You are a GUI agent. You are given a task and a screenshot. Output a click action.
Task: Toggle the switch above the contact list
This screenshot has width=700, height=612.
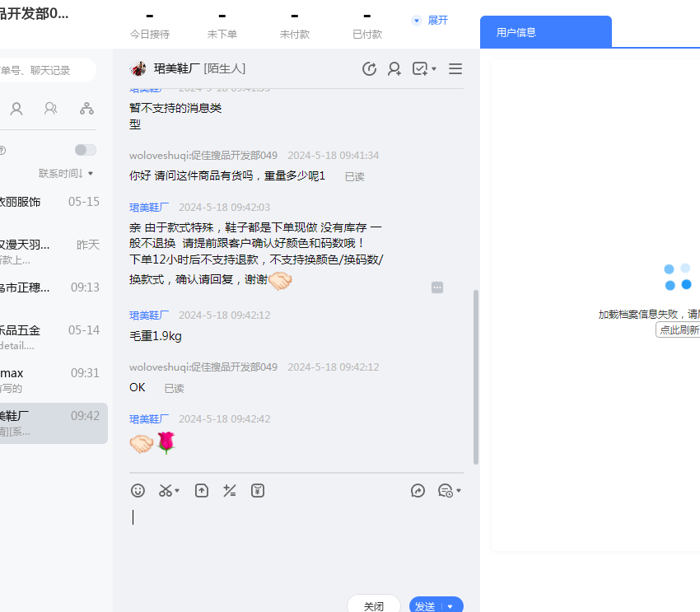click(85, 150)
